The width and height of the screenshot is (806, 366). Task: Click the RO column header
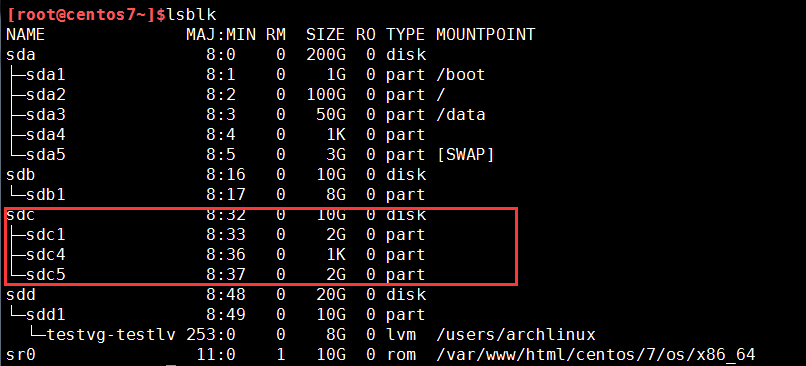(365, 34)
